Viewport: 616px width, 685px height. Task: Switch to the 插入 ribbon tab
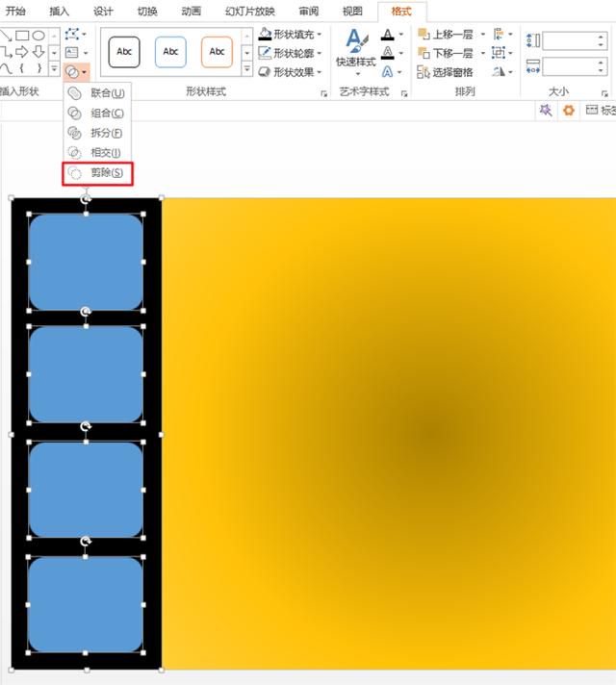point(59,11)
